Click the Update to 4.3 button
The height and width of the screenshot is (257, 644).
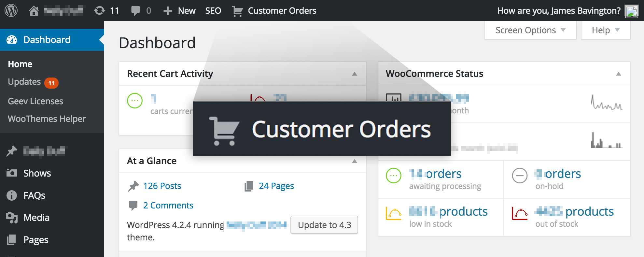click(x=324, y=225)
